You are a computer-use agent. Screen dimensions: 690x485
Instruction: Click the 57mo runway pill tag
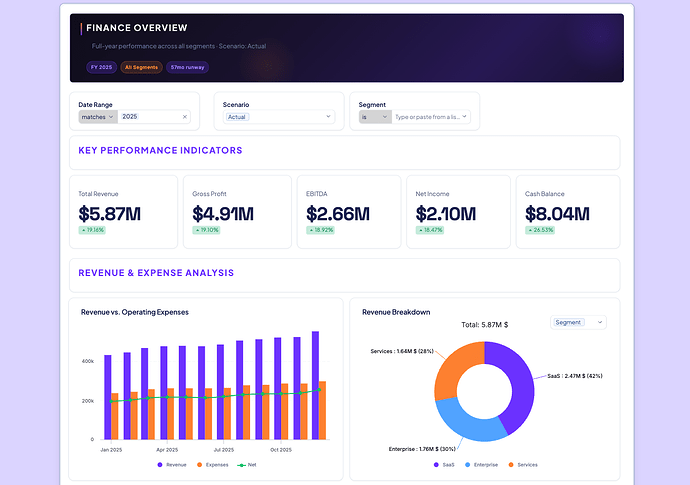point(187,67)
